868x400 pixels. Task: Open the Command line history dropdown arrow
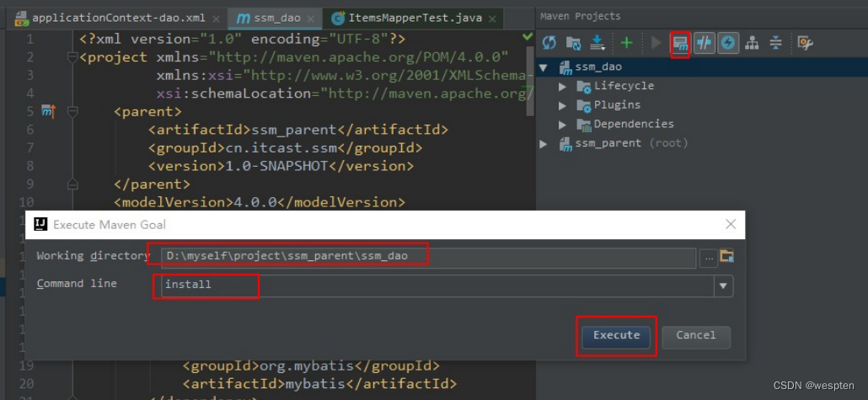point(722,286)
